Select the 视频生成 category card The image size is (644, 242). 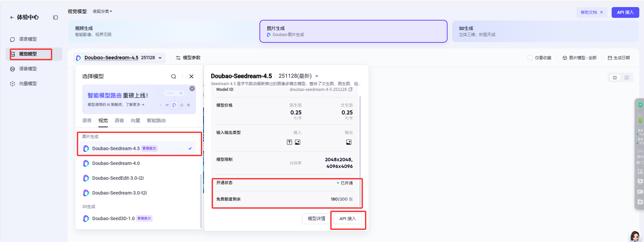coord(162,31)
